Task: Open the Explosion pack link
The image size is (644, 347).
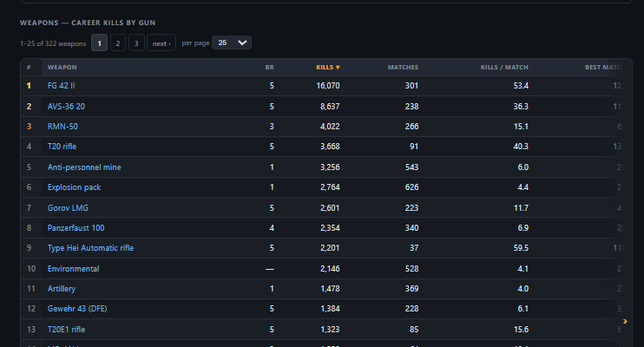Action: click(x=74, y=187)
